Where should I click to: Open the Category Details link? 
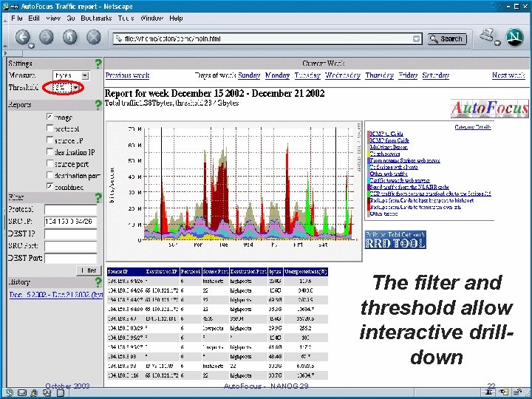point(473,127)
